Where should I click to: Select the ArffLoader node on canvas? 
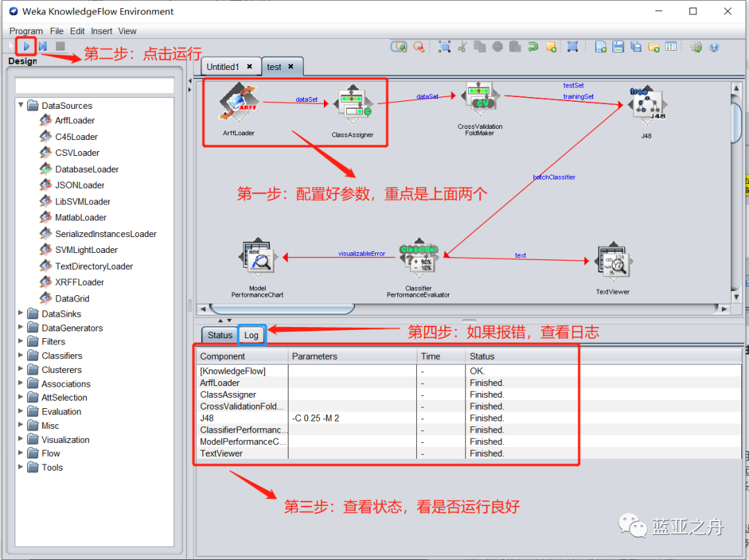(239, 103)
